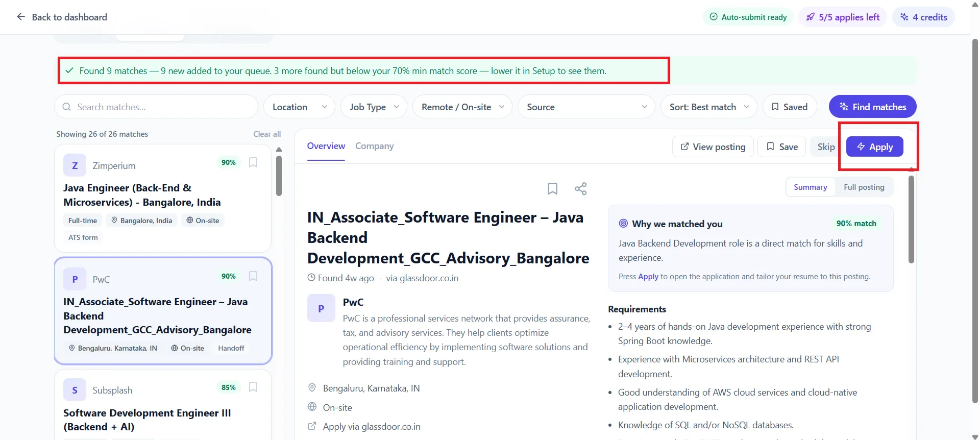Screen dimensions: 980x440
Task: Select the Zimperium Java Engineer card title
Action: coord(142,195)
